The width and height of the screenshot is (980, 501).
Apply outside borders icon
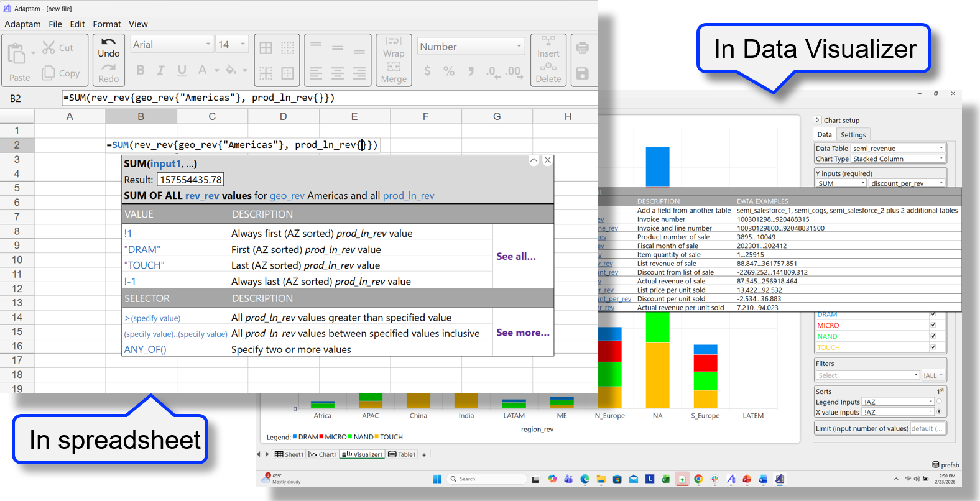tap(287, 73)
